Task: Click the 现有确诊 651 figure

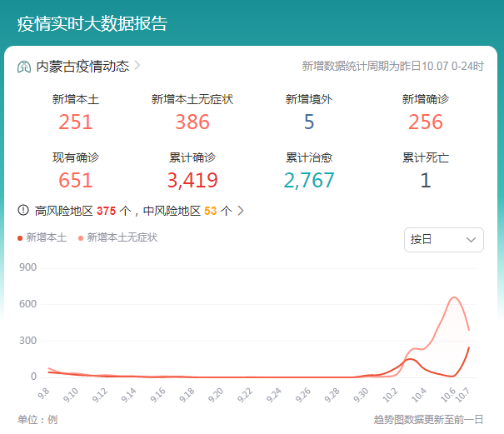Action: 76,180
